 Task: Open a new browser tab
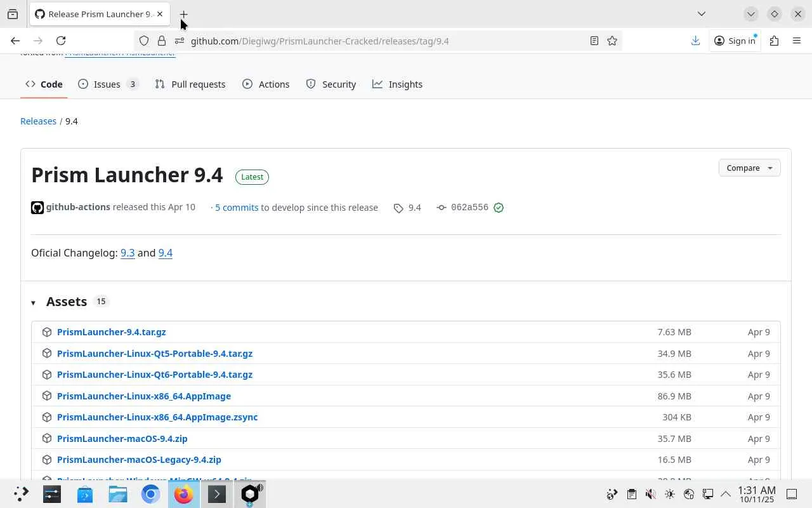click(x=183, y=14)
